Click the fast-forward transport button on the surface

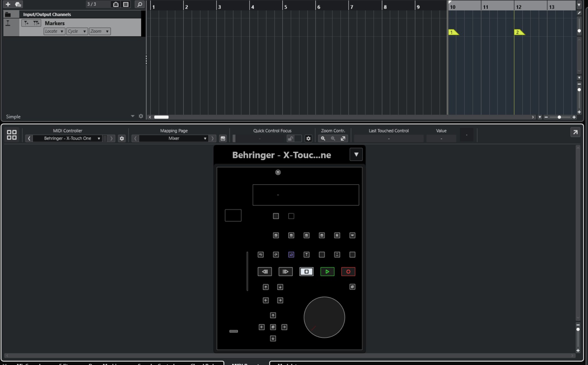[286, 272]
